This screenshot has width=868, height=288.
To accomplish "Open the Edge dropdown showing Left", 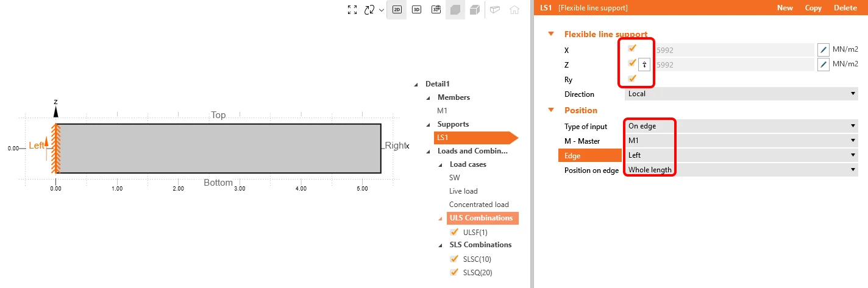I will point(741,155).
